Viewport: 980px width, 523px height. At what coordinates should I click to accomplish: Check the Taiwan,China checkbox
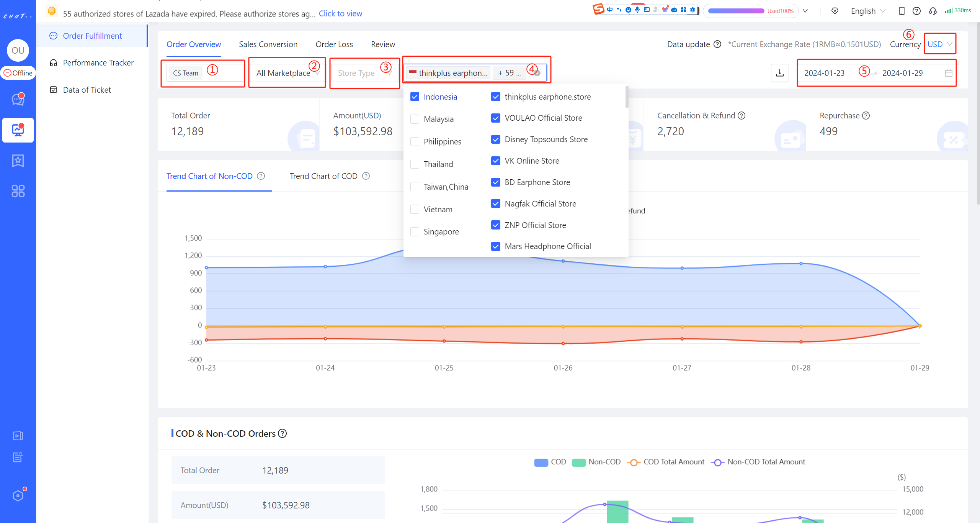click(415, 187)
